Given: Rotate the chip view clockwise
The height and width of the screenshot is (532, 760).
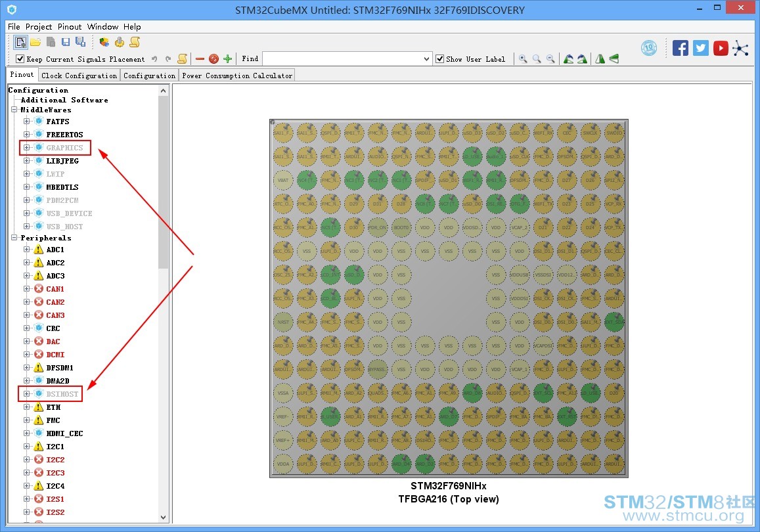Looking at the screenshot, I should 582,59.
